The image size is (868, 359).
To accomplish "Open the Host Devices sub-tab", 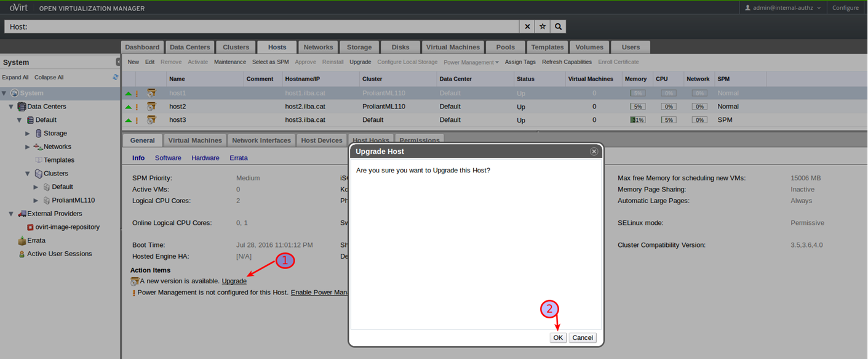I will point(322,140).
